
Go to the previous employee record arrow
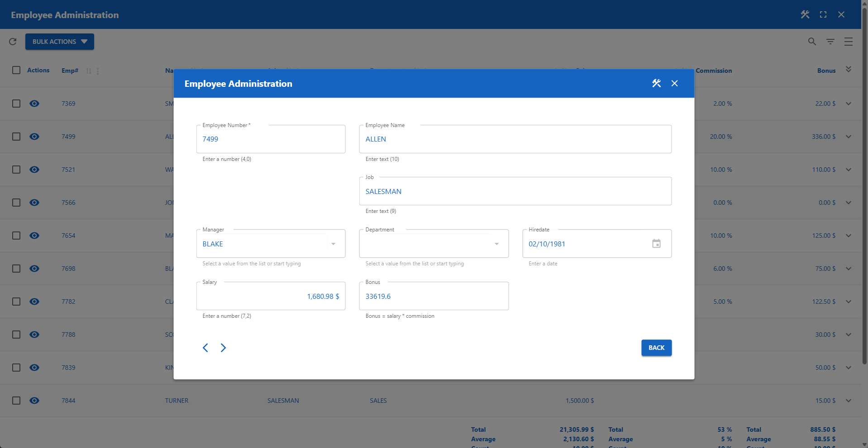[x=205, y=348]
